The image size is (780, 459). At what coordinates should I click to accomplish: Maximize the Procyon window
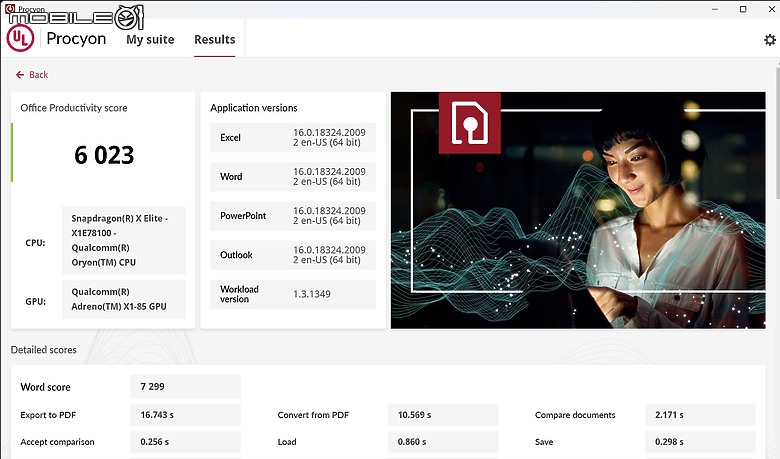pos(743,9)
